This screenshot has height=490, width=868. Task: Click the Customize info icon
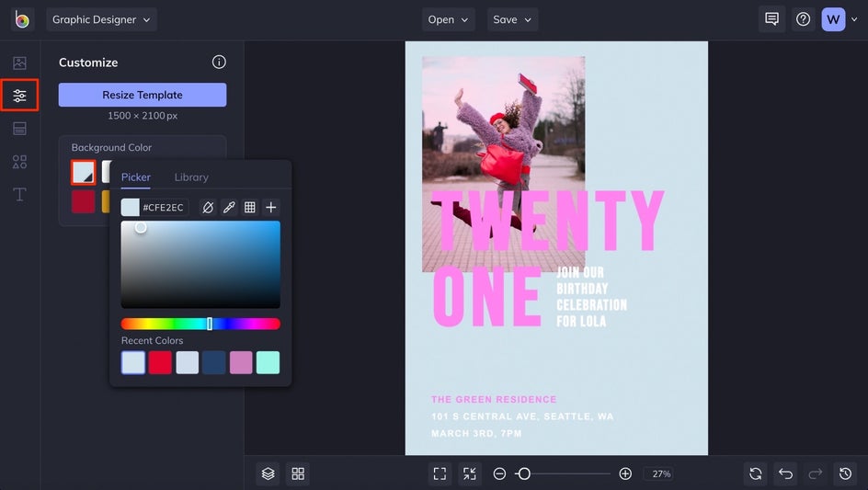[x=219, y=62]
